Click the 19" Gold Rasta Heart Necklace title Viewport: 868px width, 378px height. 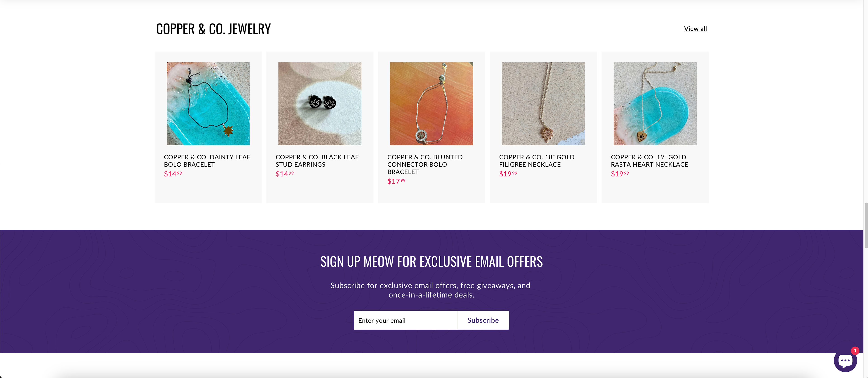coord(649,161)
